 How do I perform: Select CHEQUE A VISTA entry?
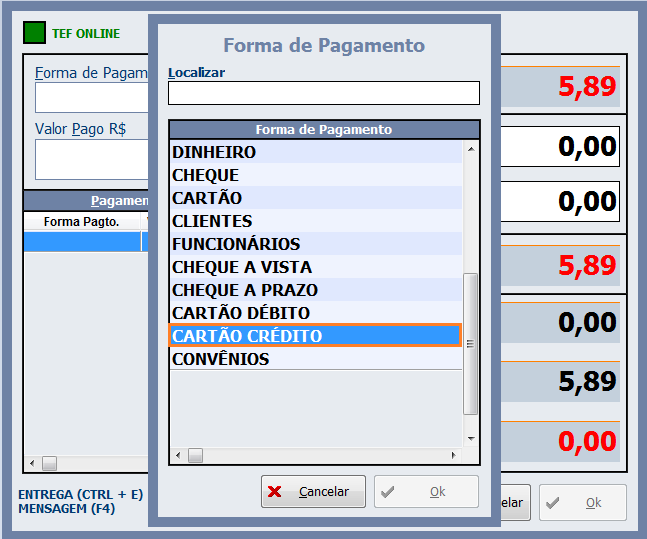pyautogui.click(x=242, y=267)
